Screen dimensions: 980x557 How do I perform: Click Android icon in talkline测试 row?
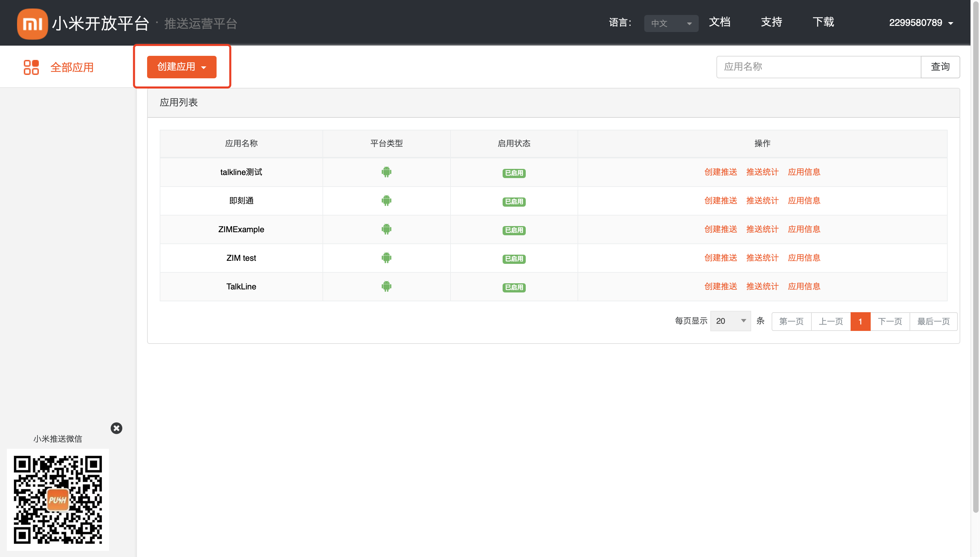pos(386,172)
